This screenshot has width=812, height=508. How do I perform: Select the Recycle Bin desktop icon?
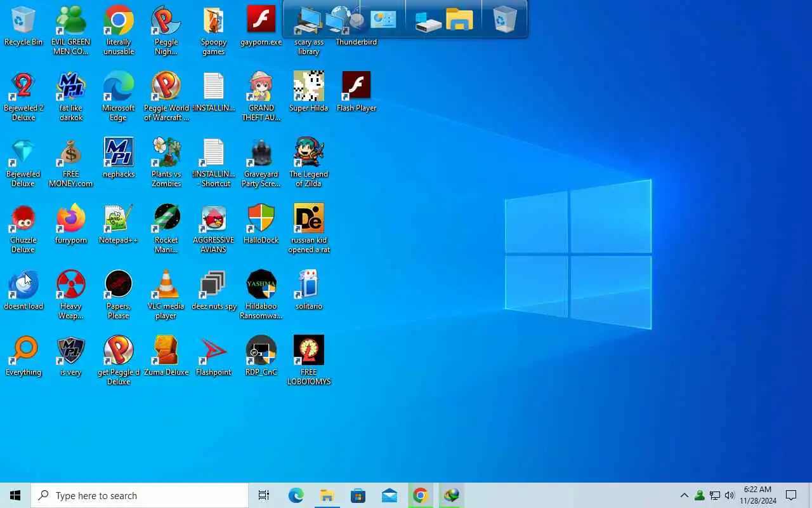click(23, 27)
